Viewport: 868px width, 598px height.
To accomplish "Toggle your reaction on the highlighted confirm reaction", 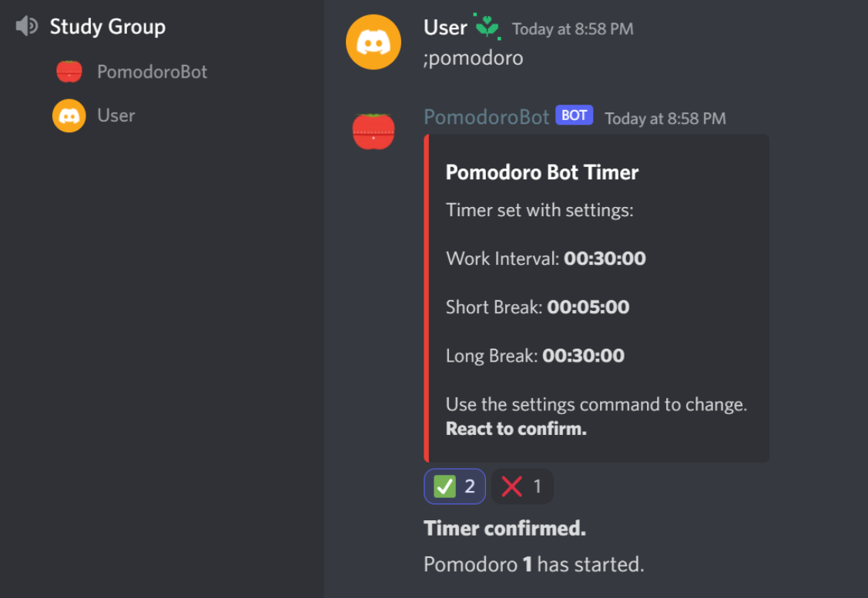I will click(454, 486).
